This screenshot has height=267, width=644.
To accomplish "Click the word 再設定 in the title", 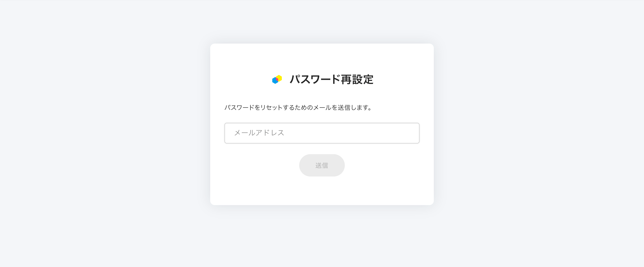I will pyautogui.click(x=357, y=79).
